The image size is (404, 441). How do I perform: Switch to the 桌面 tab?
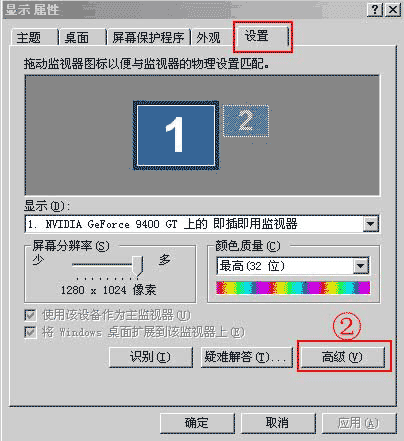(x=77, y=38)
